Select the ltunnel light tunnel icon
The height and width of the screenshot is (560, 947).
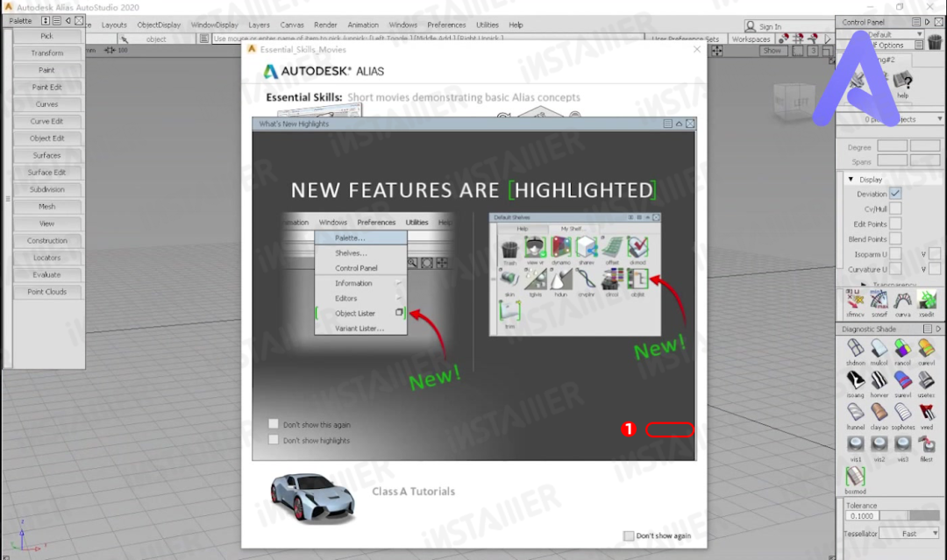click(855, 412)
